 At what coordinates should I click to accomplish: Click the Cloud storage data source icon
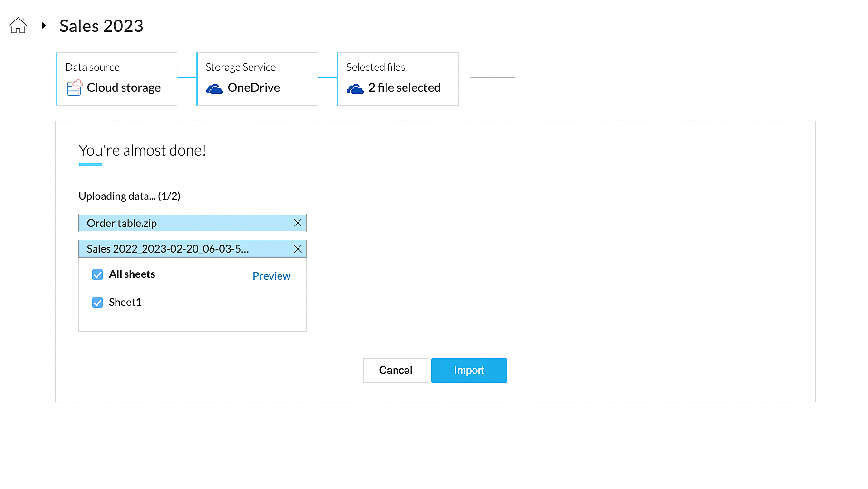pyautogui.click(x=75, y=88)
